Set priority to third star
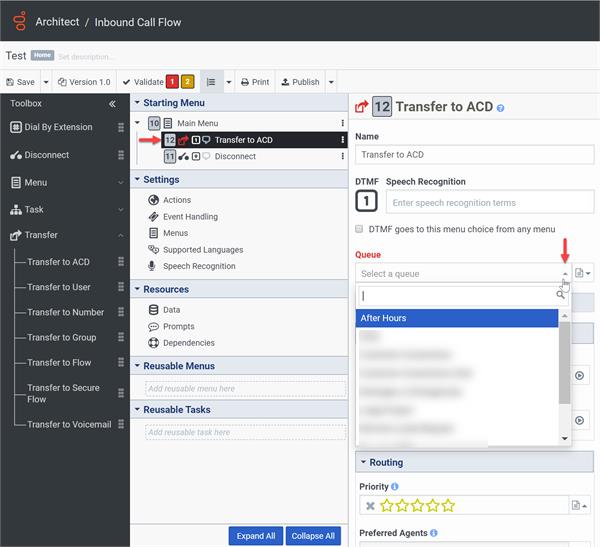Viewport: 600px width, 547px height. (417, 506)
